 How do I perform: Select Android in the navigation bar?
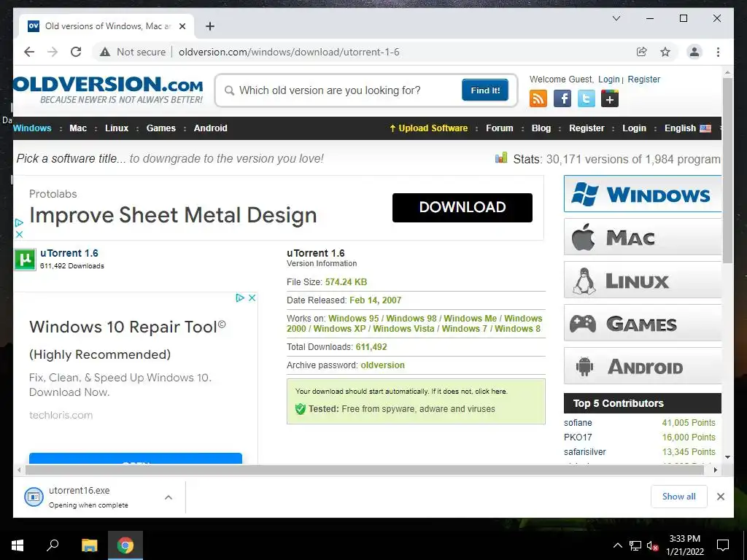click(x=211, y=128)
